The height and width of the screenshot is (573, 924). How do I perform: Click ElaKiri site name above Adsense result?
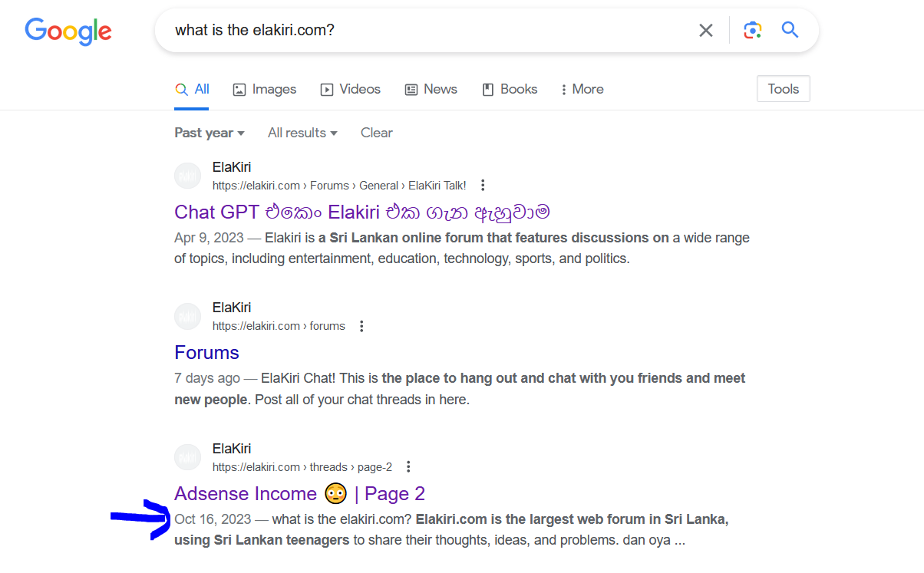click(x=232, y=449)
